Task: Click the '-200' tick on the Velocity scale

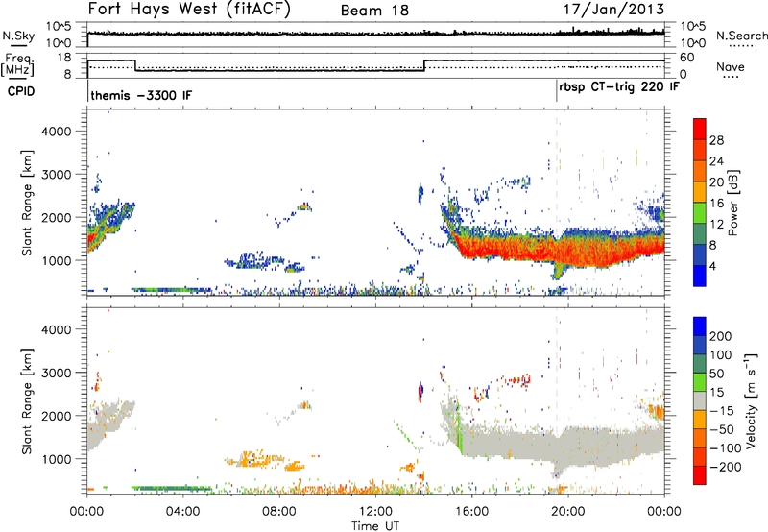Action: [x=726, y=467]
